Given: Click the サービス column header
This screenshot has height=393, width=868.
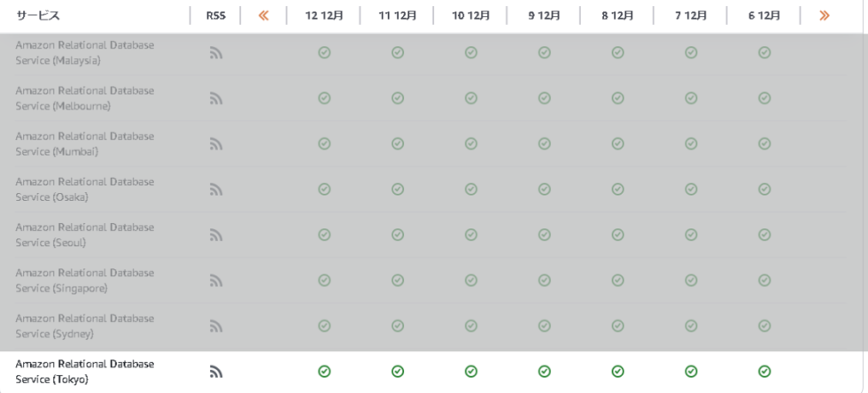Looking at the screenshot, I should 38,16.
